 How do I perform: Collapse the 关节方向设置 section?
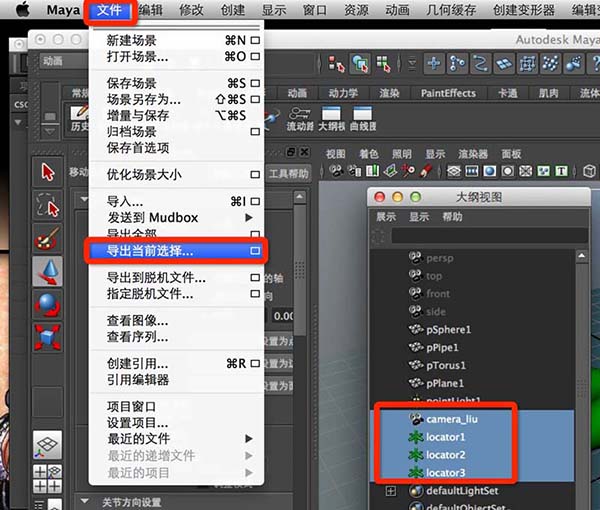[x=85, y=500]
